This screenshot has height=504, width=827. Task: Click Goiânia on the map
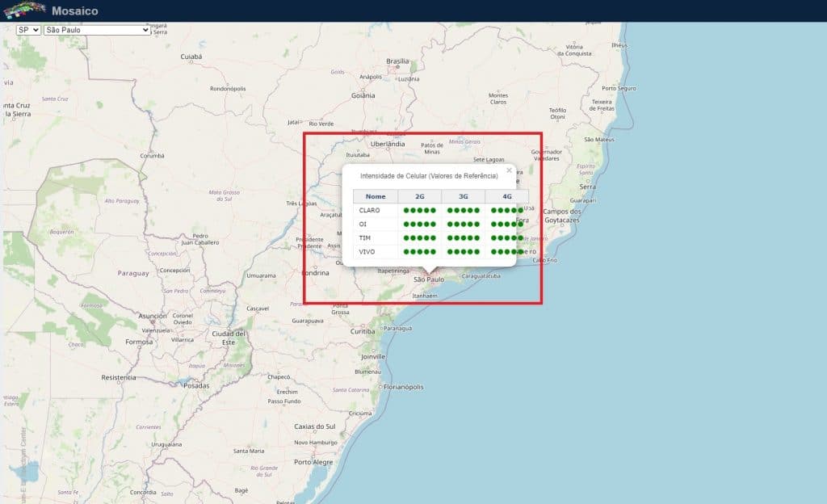(x=363, y=95)
